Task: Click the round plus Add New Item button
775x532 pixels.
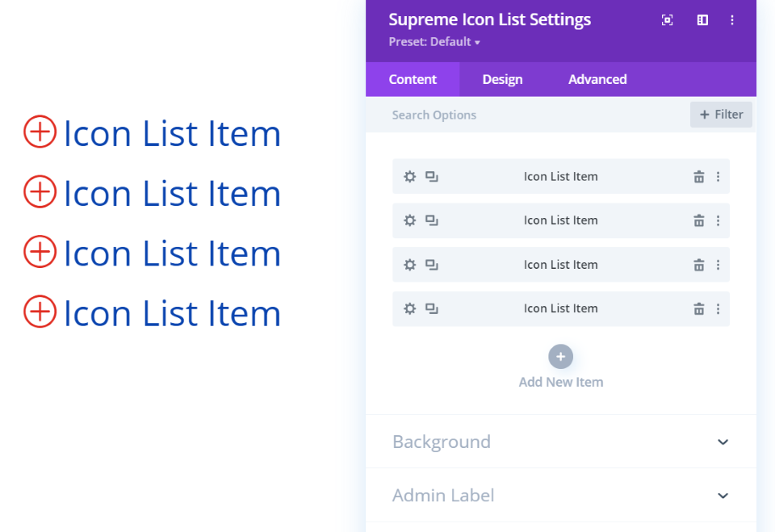Action: tap(560, 357)
